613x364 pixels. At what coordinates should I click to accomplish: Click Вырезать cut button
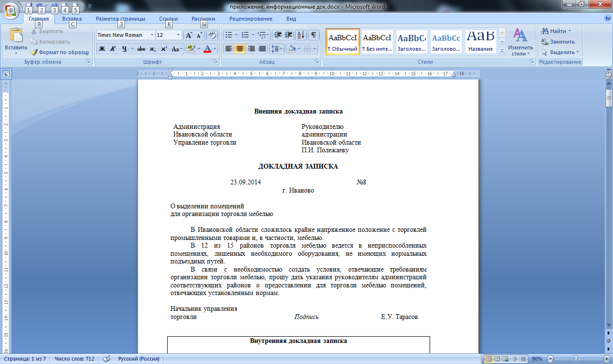47,31
